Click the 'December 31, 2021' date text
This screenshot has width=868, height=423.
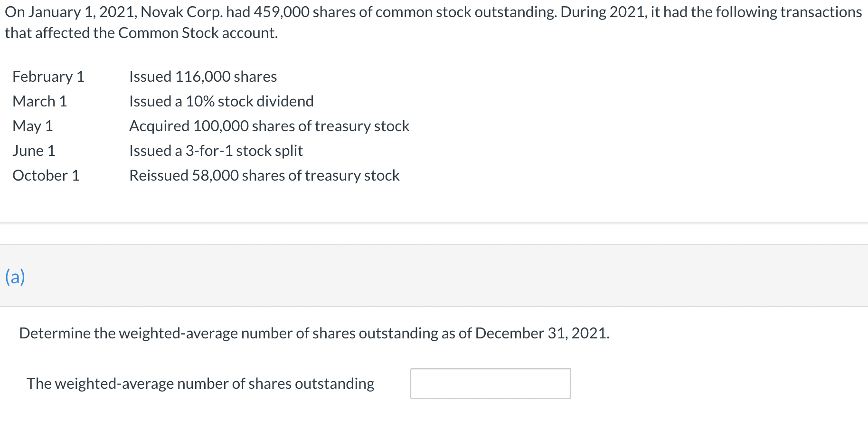coord(541,333)
